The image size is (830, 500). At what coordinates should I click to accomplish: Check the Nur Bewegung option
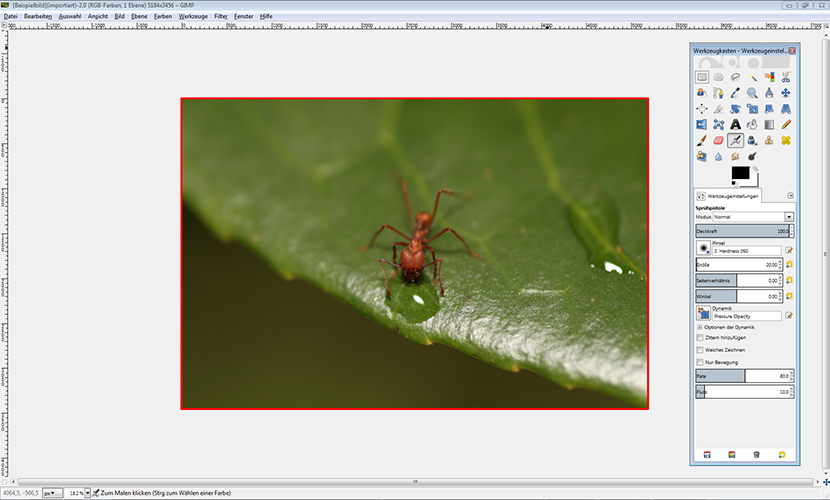699,362
